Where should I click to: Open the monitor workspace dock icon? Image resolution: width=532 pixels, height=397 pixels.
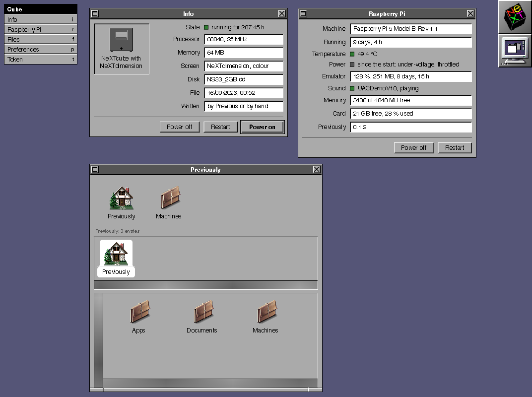pos(515,50)
